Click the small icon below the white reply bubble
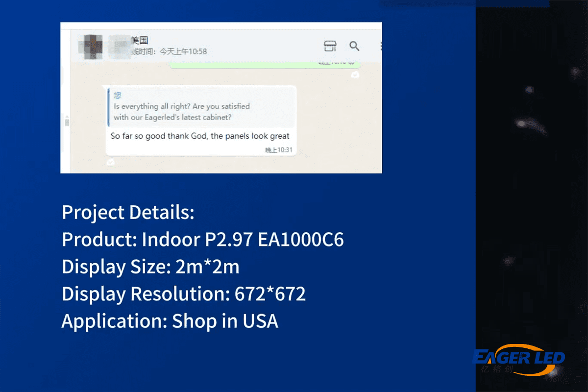This screenshot has height=392, width=588. click(111, 162)
